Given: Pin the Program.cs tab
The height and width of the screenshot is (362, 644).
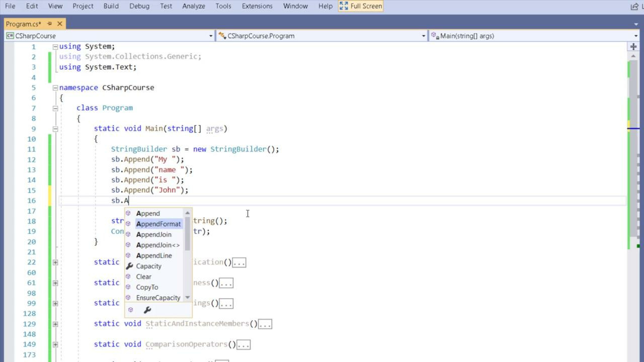Looking at the screenshot, I should coord(49,24).
